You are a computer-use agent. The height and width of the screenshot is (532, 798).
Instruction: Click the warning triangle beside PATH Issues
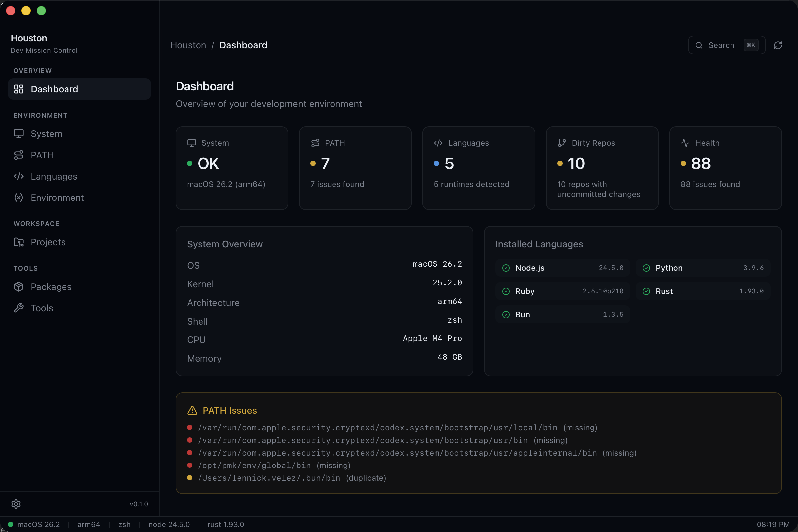[x=192, y=410]
